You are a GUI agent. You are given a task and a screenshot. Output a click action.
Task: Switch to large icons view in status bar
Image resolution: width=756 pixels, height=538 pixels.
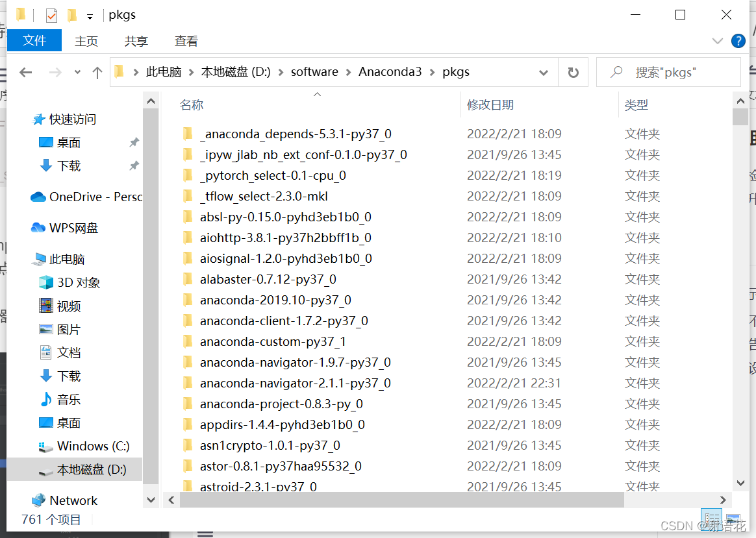point(733,520)
